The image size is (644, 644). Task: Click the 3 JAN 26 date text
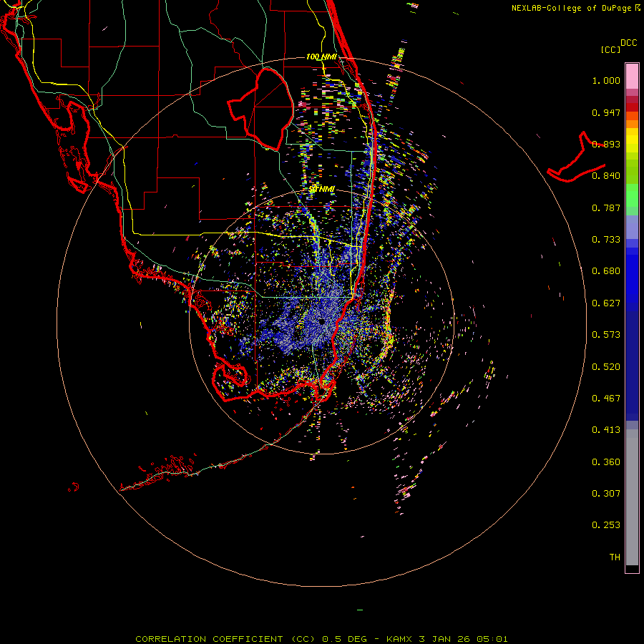(445, 639)
